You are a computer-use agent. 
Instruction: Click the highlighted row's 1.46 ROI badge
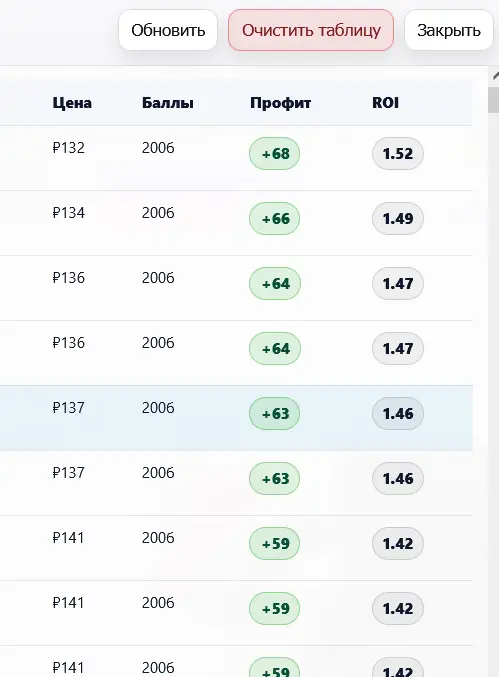click(x=398, y=414)
